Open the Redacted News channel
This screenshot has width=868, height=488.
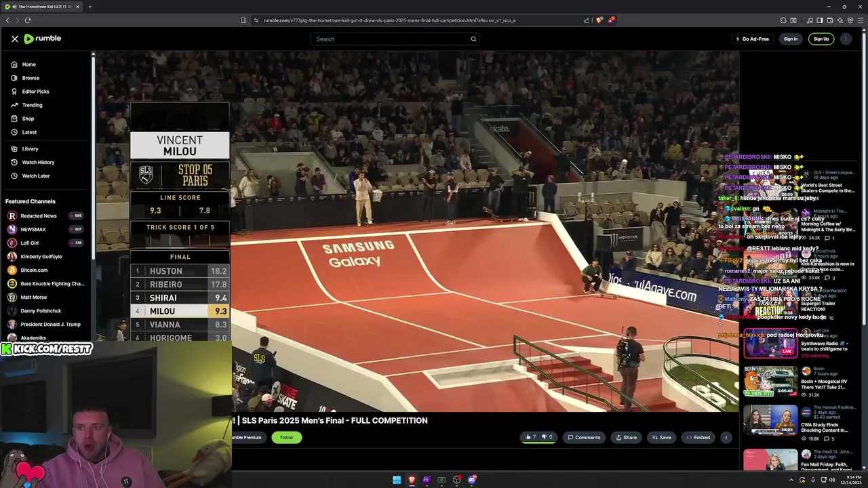[x=38, y=216]
